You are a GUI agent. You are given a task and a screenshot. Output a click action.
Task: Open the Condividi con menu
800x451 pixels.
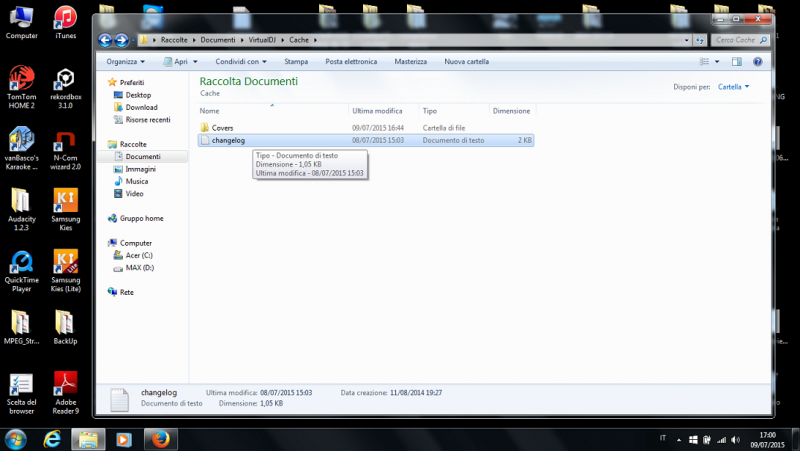click(241, 62)
